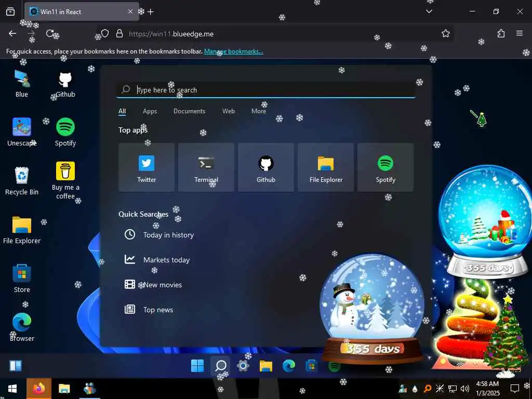Viewport: 532px width, 399px height.
Task: Open Store in the Win11 taskbar
Action: click(312, 366)
